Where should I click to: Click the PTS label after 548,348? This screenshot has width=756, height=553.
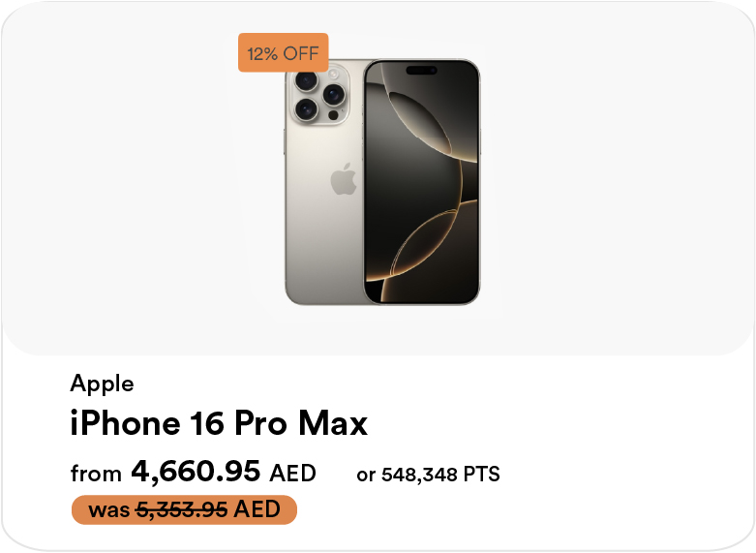[481, 475]
